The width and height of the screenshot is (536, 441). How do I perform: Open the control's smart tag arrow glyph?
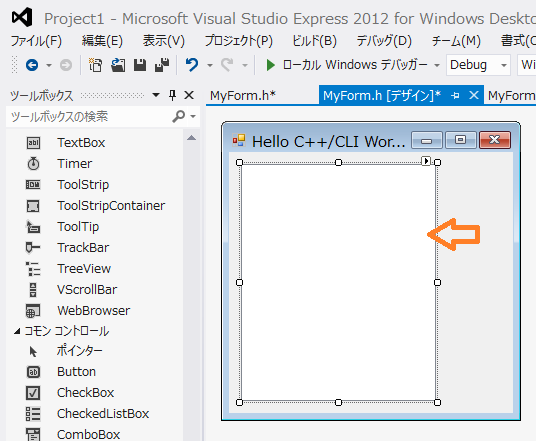426,160
